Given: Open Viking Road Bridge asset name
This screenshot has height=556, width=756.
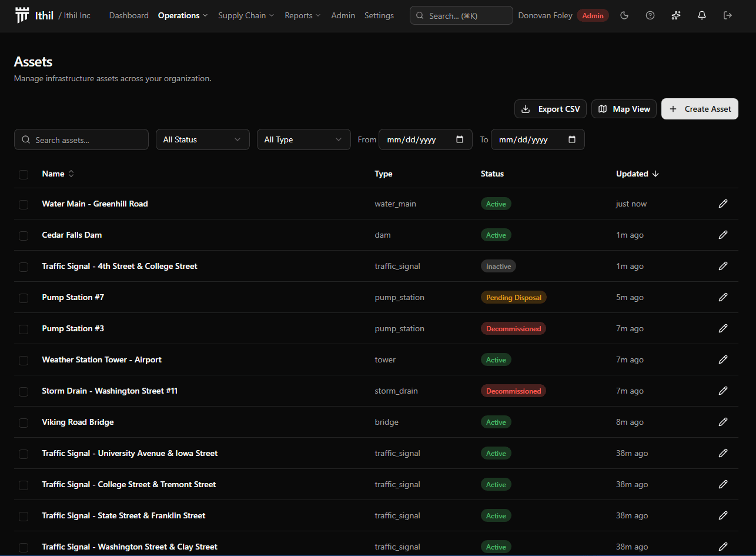Looking at the screenshot, I should (78, 422).
